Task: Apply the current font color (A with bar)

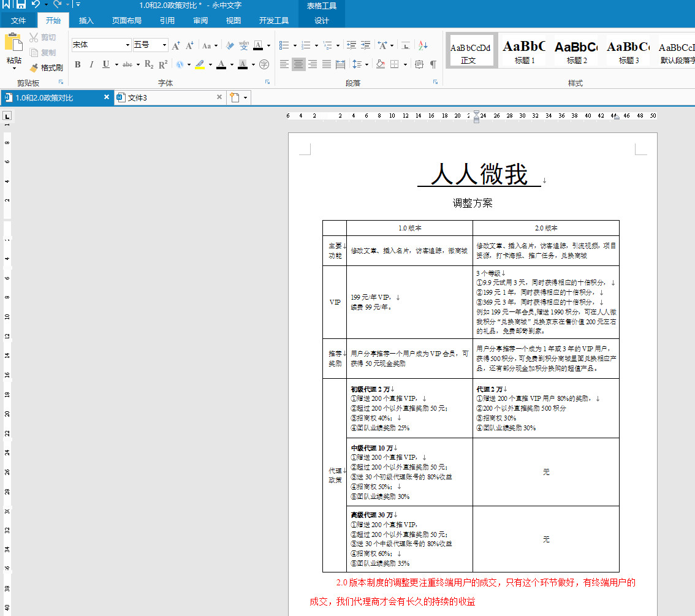Action: click(222, 65)
